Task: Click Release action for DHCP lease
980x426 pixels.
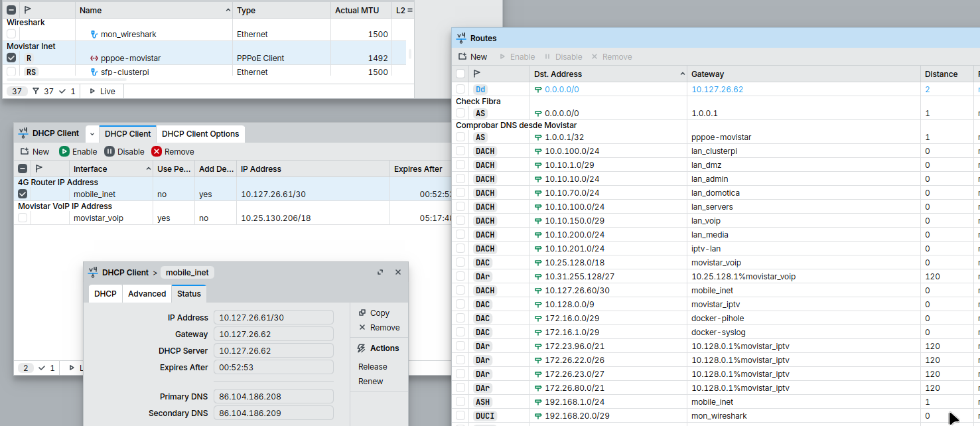Action: click(372, 367)
